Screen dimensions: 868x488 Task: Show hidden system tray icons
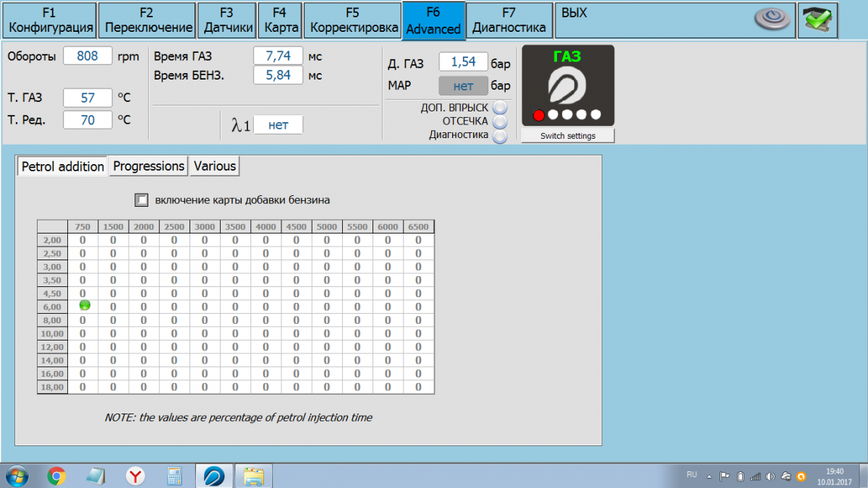tap(710, 476)
